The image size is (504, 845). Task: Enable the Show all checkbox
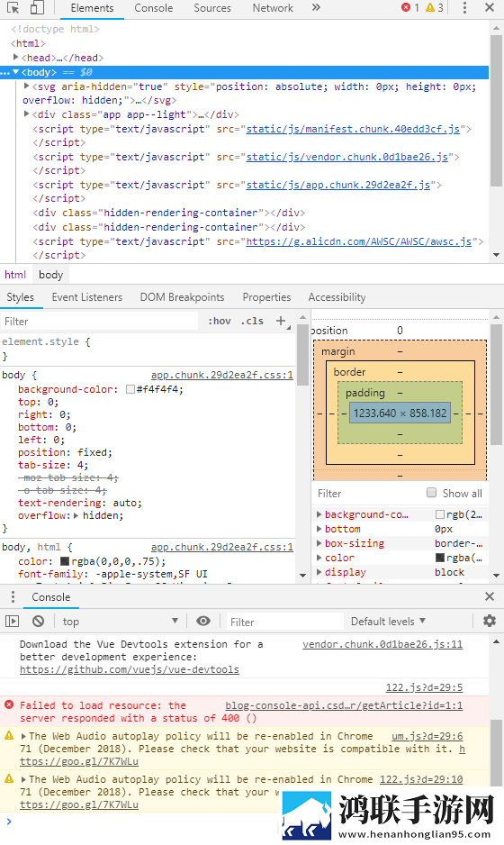click(431, 493)
